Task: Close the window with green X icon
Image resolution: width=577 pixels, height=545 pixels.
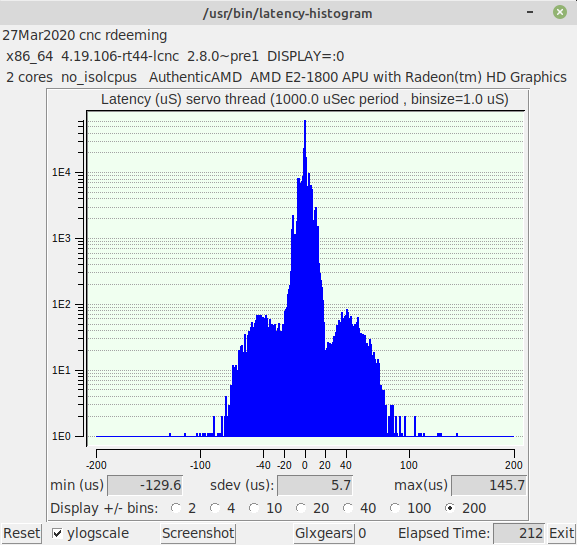Action: click(560, 12)
